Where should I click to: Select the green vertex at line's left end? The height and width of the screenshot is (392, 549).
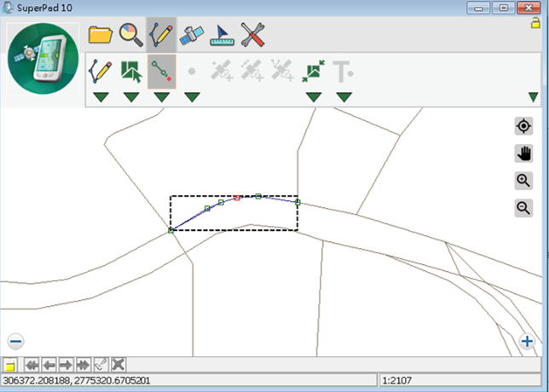tap(170, 230)
